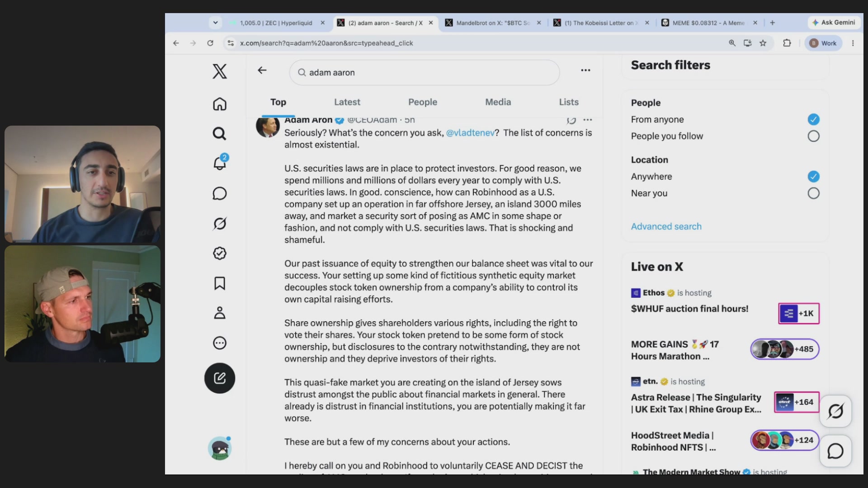Click the adam aaron search field
Viewport: 868px width, 488px height.
coord(425,73)
